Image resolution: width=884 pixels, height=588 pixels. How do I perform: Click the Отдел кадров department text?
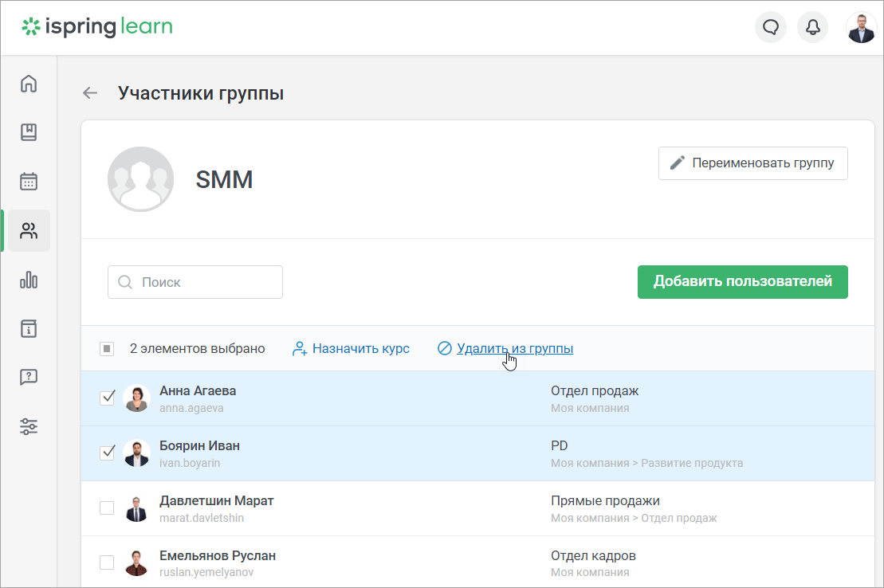(x=593, y=555)
